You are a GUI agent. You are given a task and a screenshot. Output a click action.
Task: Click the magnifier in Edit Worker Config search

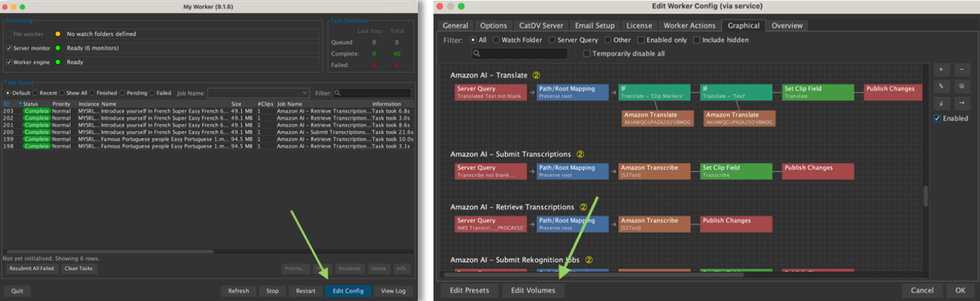[477, 53]
